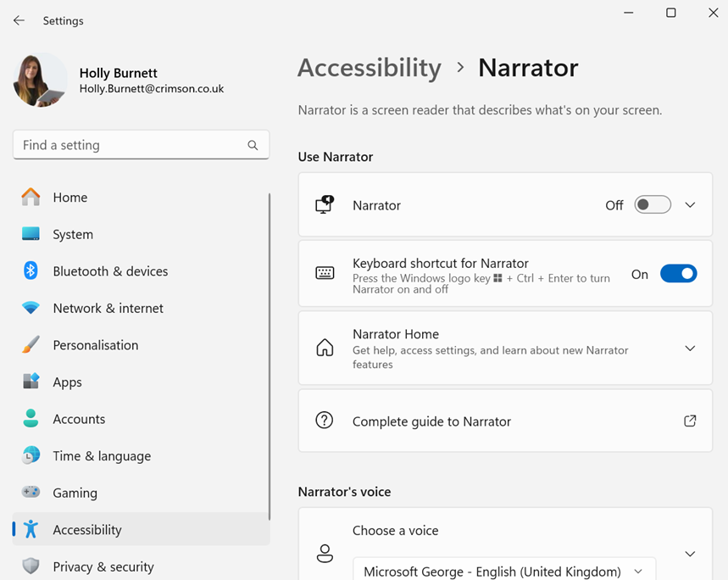
Task: Select Apps in the sidebar
Action: click(x=67, y=382)
